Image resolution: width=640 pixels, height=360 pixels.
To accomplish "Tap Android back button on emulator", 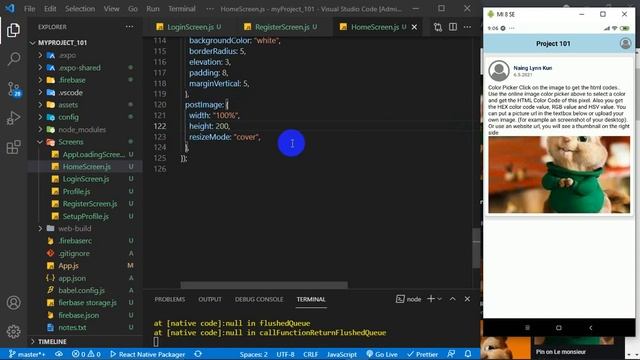I will tap(591, 327).
